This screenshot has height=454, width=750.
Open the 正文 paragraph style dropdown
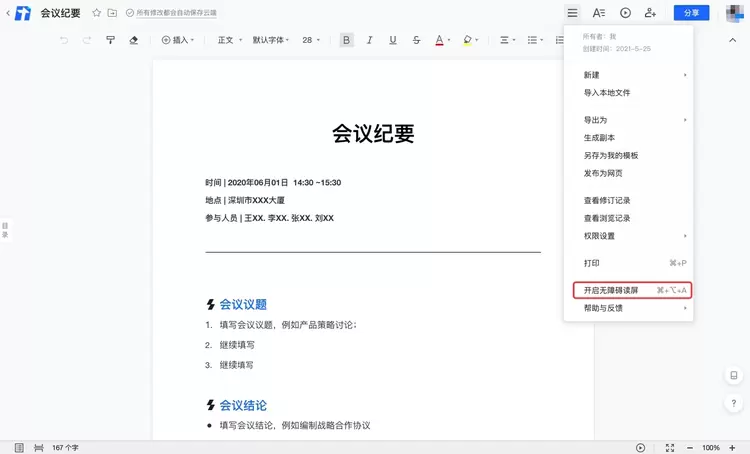[x=229, y=40]
